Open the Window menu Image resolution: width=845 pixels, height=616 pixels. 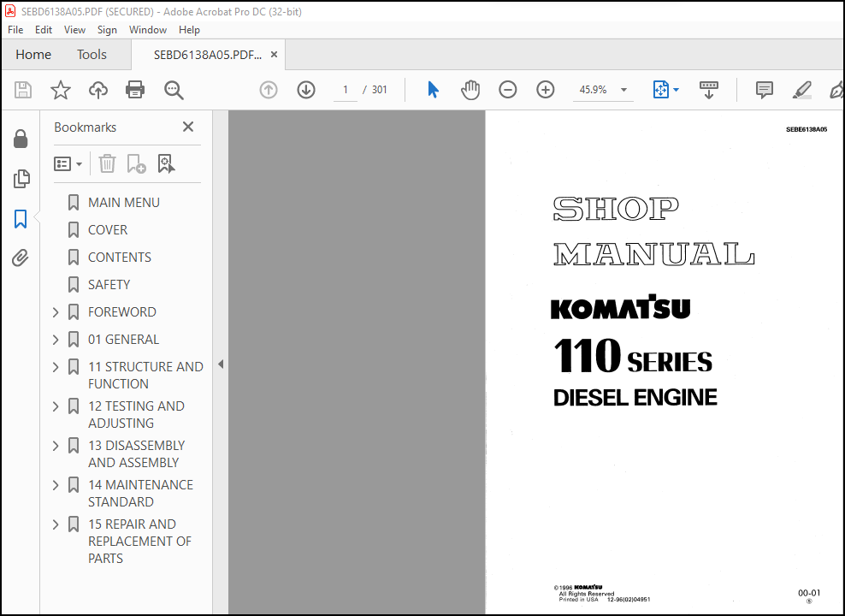coord(148,30)
